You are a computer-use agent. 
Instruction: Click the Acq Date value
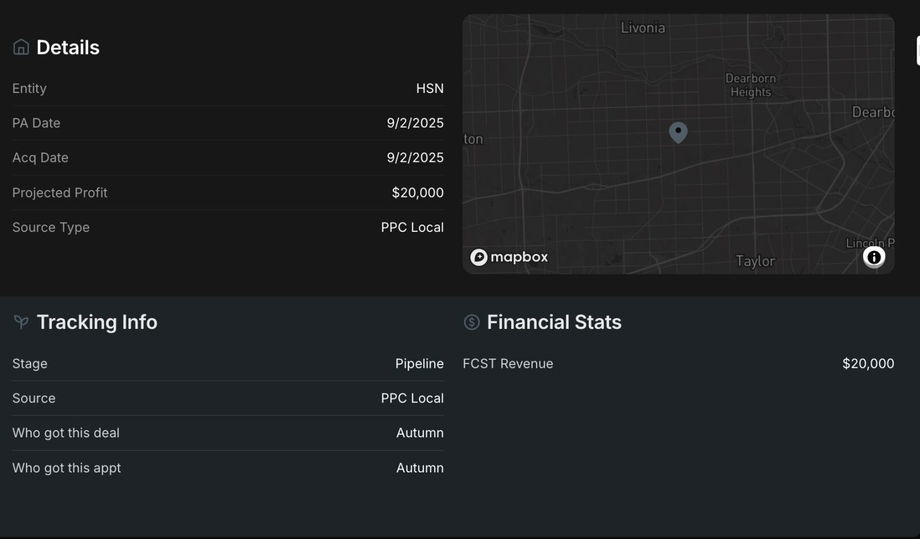coord(415,158)
